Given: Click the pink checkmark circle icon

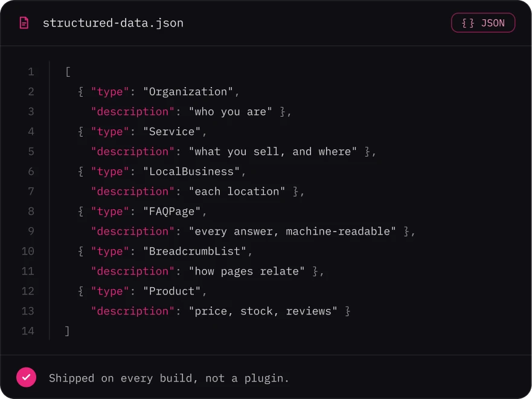Looking at the screenshot, I should (x=26, y=377).
